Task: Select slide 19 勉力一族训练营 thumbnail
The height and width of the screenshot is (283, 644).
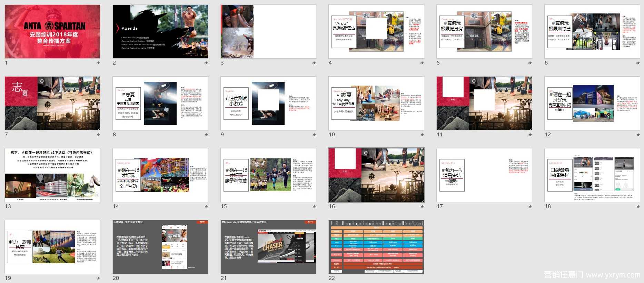Action: pos(52,247)
